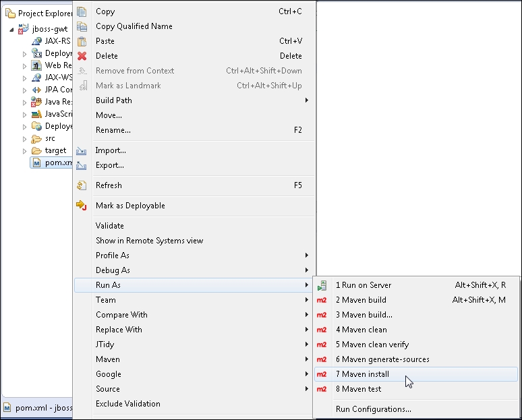Run 4 Maven clean
The width and height of the screenshot is (522, 420).
(416, 330)
